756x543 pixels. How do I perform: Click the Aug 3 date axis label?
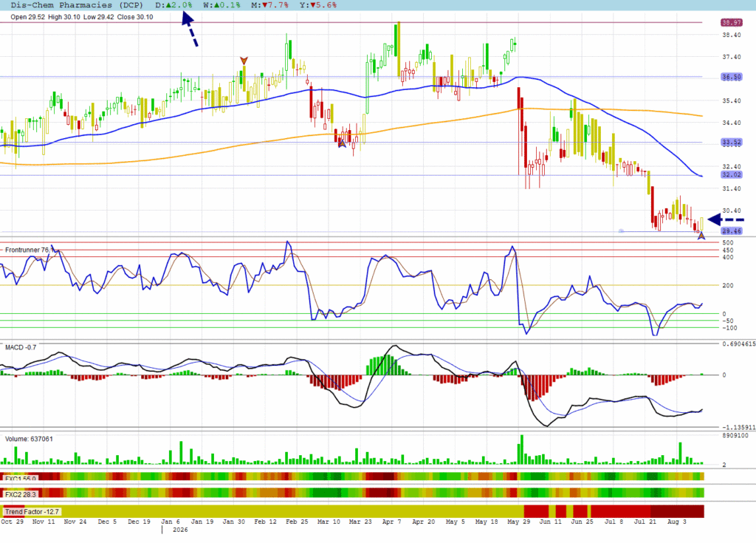tap(676, 522)
